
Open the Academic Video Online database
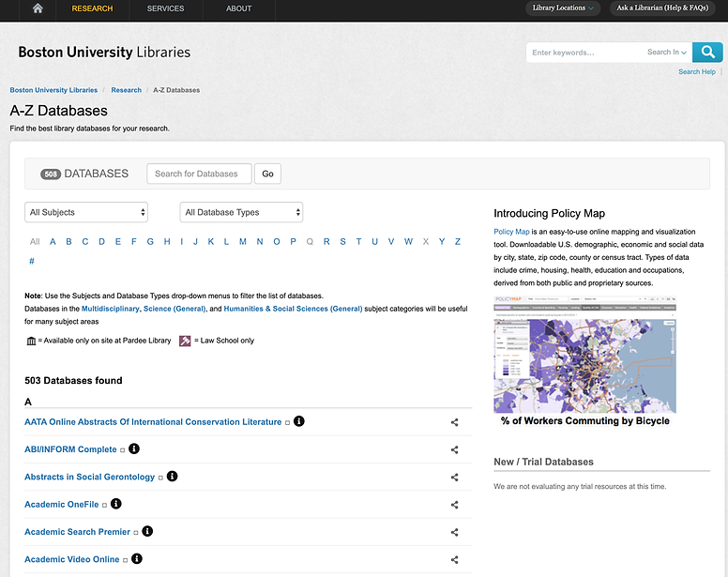point(72,559)
